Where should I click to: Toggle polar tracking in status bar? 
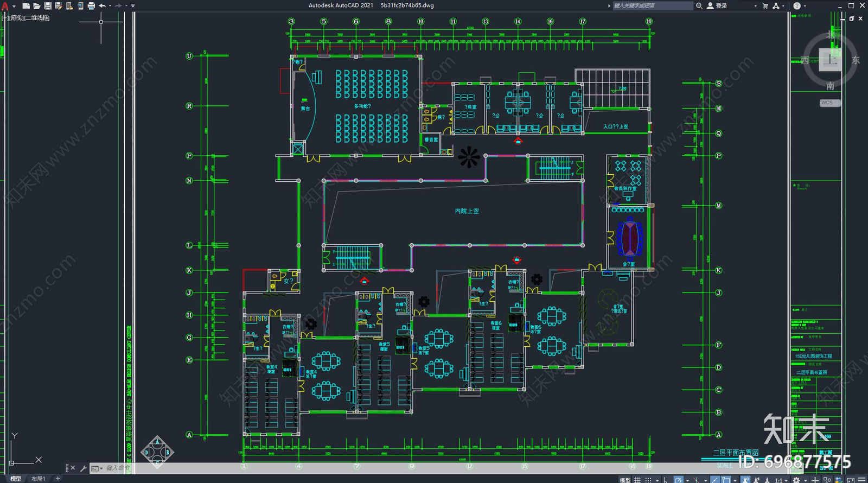tap(679, 479)
